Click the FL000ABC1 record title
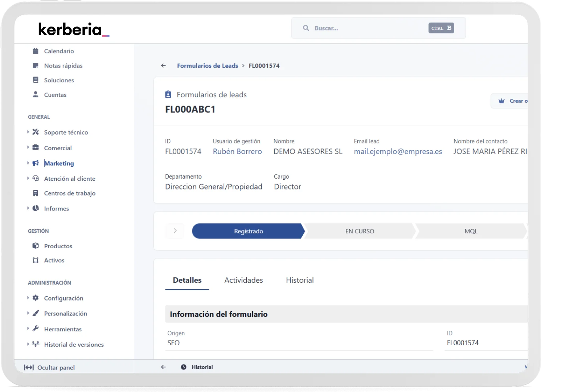This screenshot has width=578, height=392. point(190,110)
